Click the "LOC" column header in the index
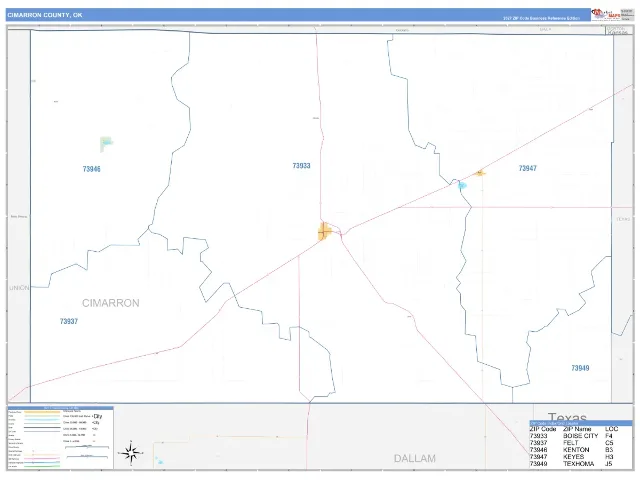 611,429
